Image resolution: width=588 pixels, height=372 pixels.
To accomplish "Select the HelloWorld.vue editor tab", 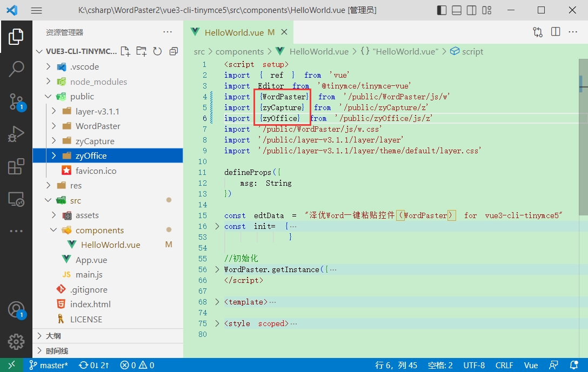I will (x=233, y=32).
